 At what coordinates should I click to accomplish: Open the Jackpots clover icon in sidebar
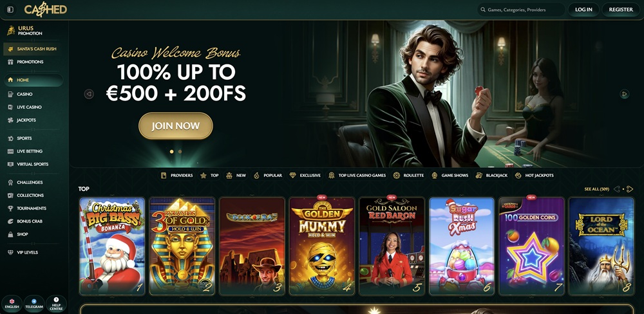(10, 120)
